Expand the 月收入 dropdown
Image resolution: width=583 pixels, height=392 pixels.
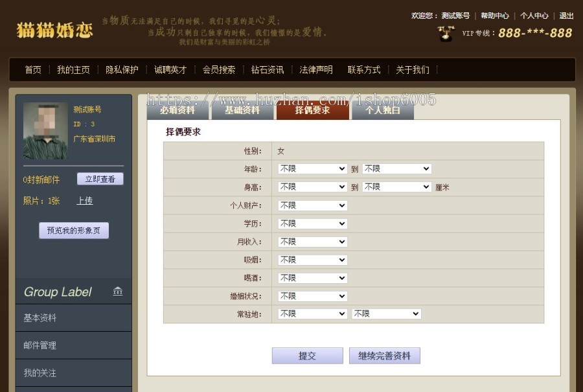pyautogui.click(x=313, y=242)
